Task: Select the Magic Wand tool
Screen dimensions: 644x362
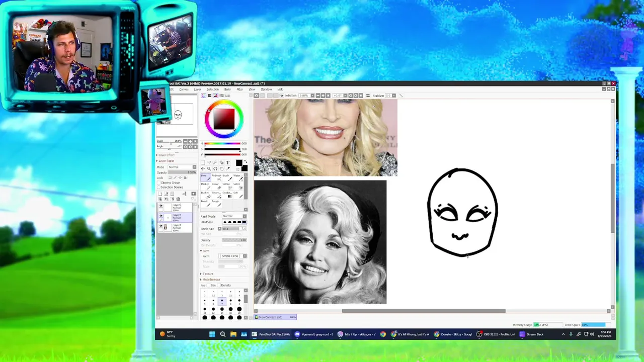Action: [215, 163]
